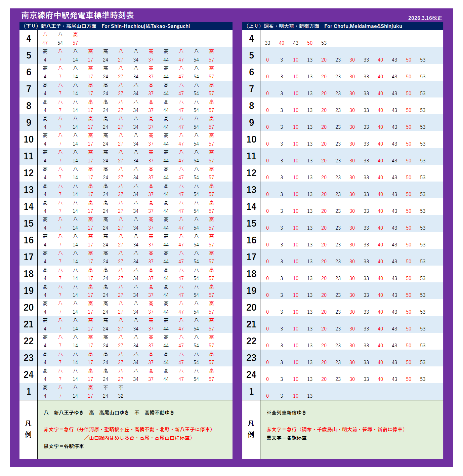
Task: Click the revision date 2026.3.16改正
Action: [425, 18]
